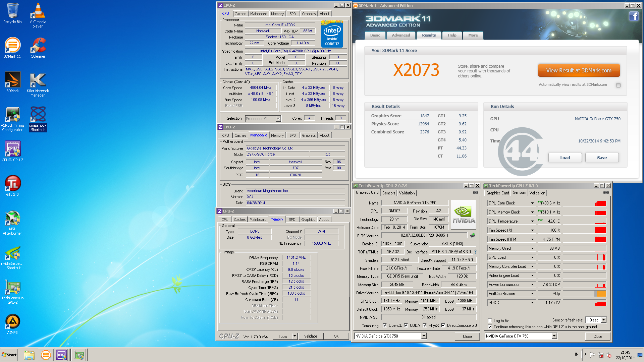Click the OK button in CPU-Z
Image resolution: width=644 pixels, height=362 pixels.
pos(336,336)
